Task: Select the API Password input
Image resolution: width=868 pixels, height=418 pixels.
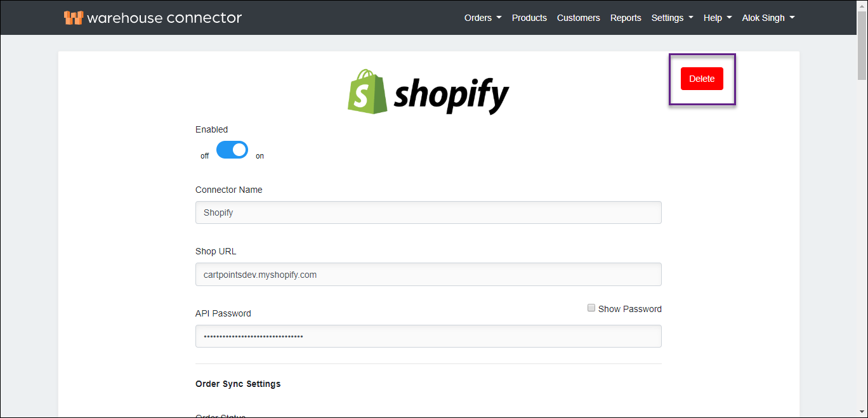Action: (x=428, y=336)
